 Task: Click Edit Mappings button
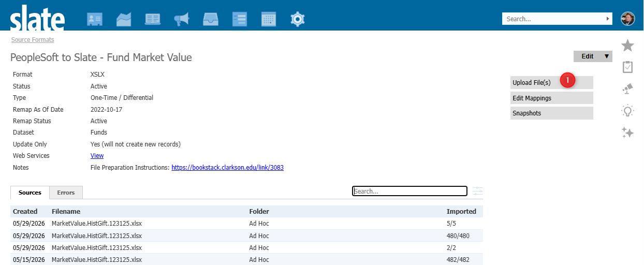[551, 98]
